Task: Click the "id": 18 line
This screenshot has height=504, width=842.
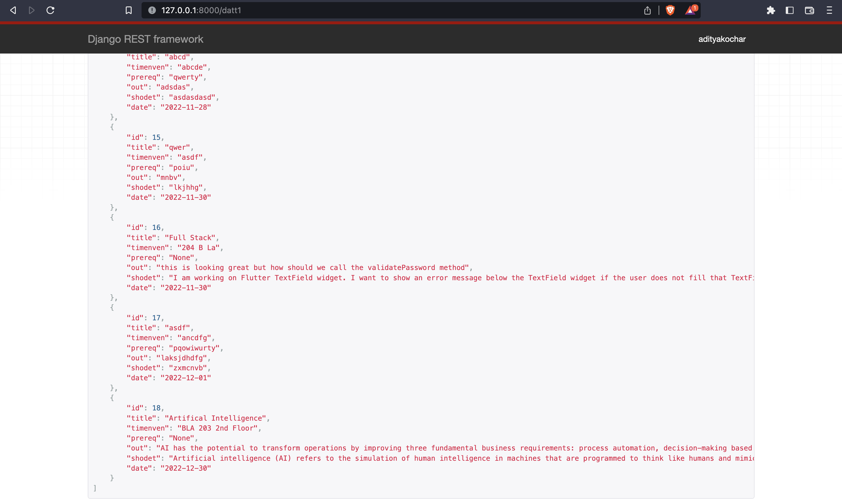Action: (145, 408)
